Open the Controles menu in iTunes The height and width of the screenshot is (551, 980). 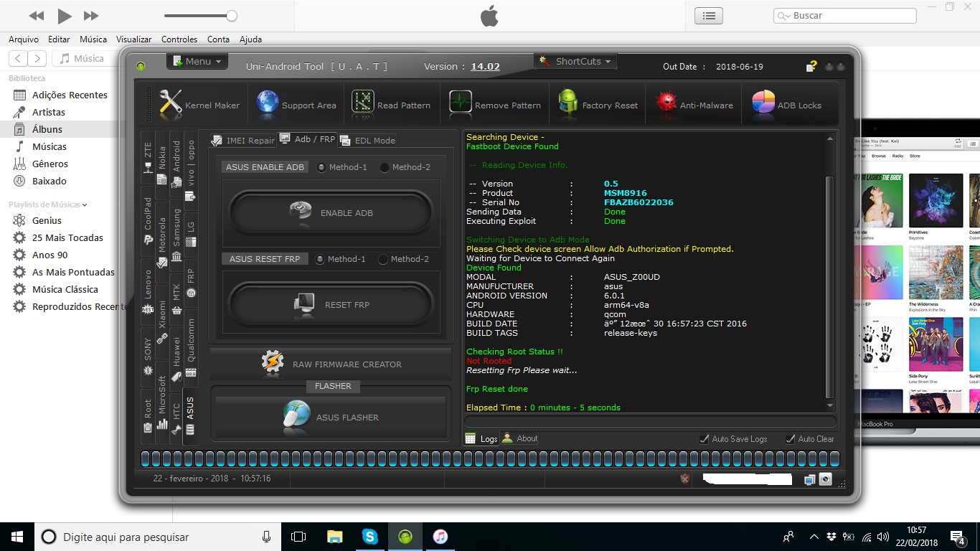pyautogui.click(x=179, y=39)
